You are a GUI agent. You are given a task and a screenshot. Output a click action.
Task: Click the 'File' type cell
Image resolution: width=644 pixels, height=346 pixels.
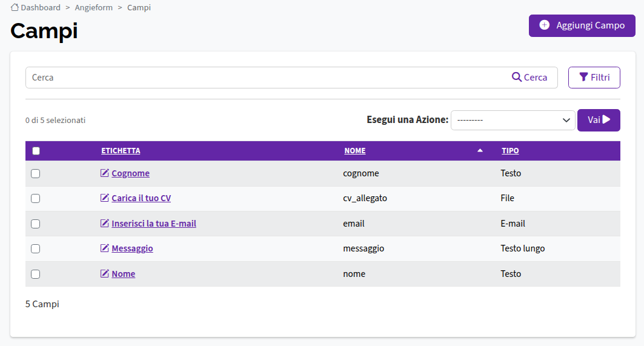tap(507, 198)
